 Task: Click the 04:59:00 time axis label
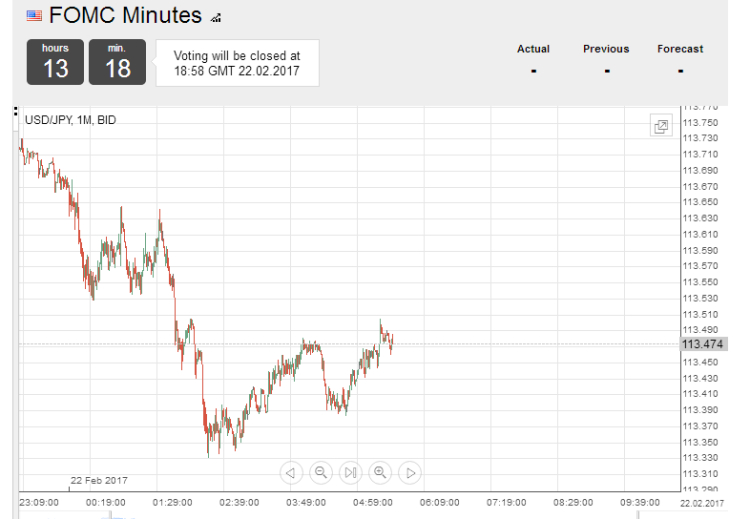pos(373,503)
